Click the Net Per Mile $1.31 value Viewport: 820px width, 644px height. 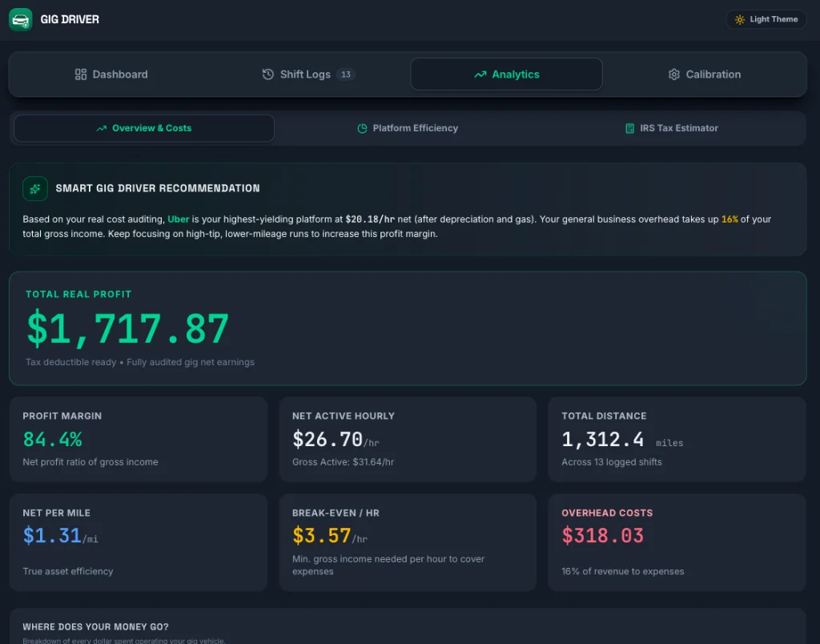(52, 536)
